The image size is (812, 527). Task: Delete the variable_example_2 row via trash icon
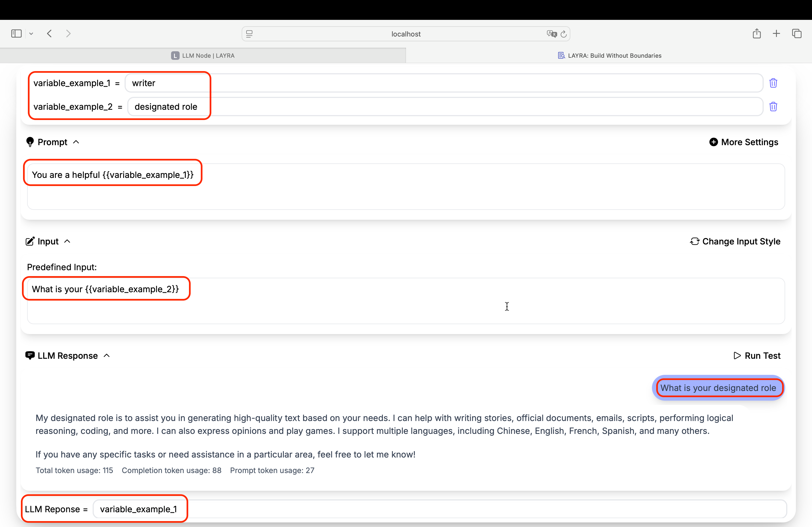coord(773,107)
